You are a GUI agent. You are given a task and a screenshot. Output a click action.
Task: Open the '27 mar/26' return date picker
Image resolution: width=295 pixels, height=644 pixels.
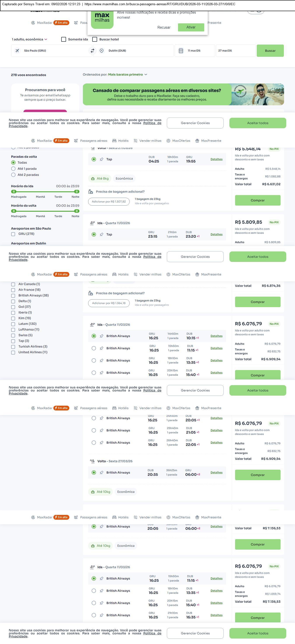tap(235, 51)
